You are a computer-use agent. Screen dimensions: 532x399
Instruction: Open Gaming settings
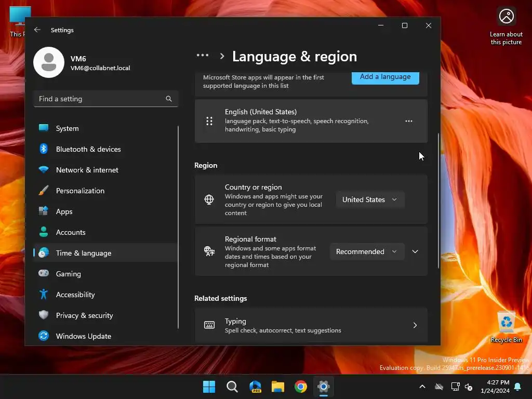point(105,274)
